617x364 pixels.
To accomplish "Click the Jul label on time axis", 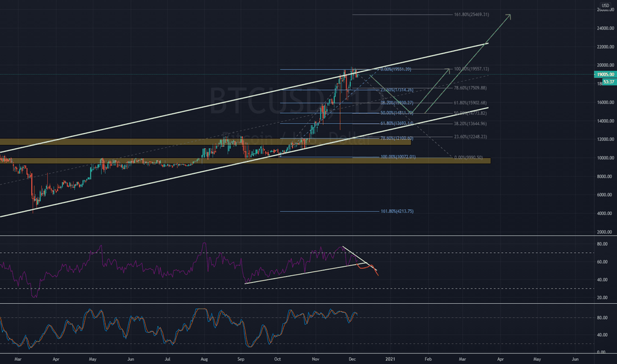I will click(167, 359).
